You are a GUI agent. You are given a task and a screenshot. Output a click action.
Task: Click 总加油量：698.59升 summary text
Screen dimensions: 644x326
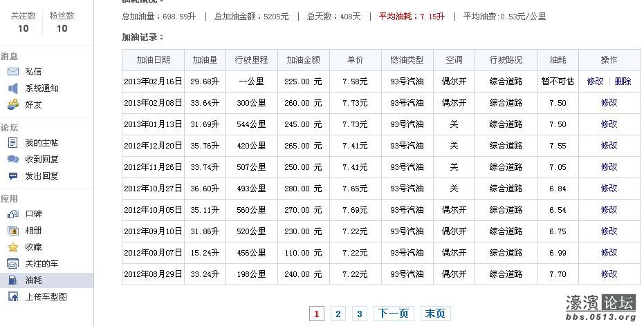[158, 17]
